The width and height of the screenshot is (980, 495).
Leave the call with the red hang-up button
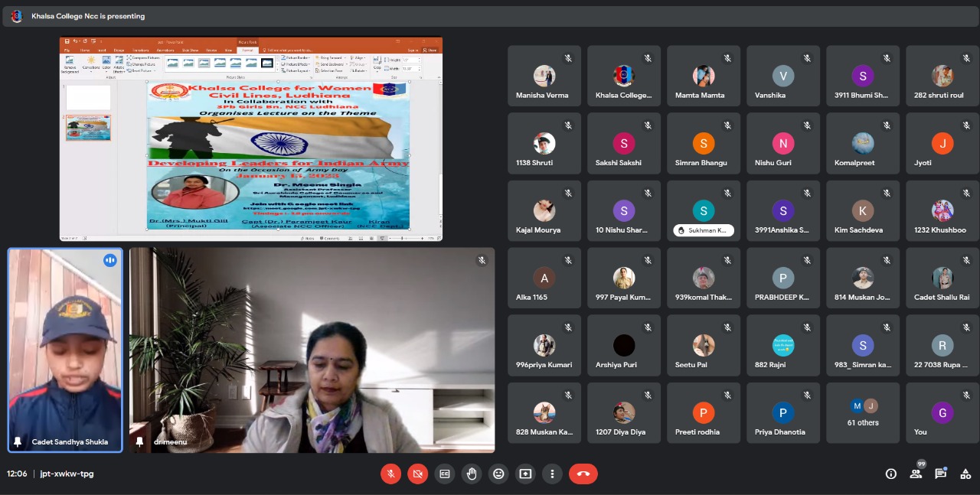[583, 474]
